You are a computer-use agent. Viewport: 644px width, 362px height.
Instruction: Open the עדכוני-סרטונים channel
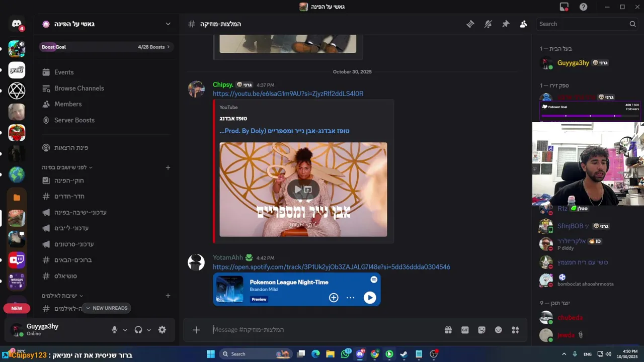click(107, 244)
